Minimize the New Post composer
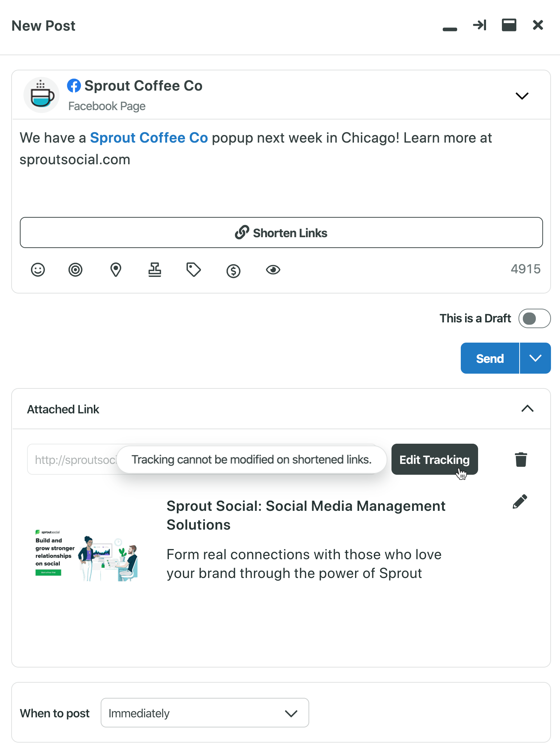This screenshot has height=752, width=560. [450, 29]
